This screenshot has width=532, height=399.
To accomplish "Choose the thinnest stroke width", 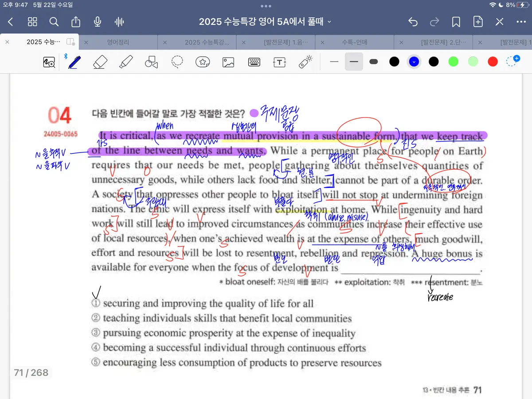I will [x=334, y=62].
